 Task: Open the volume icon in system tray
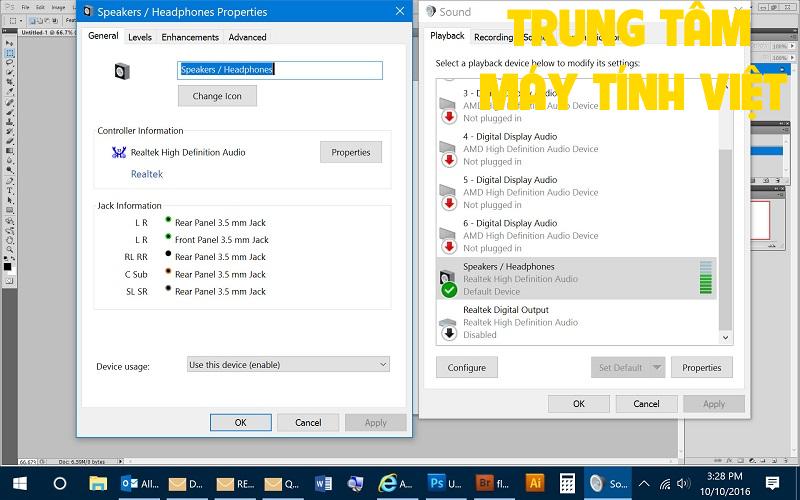[684, 483]
